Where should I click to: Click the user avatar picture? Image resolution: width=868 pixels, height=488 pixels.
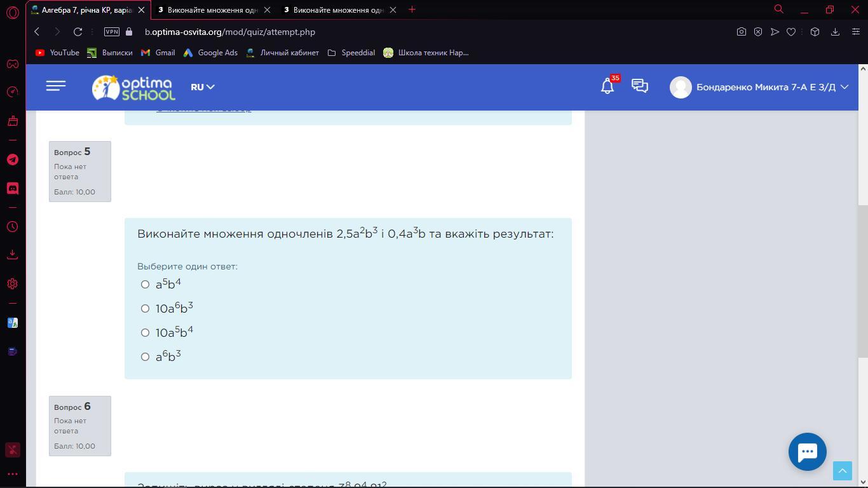(x=681, y=87)
